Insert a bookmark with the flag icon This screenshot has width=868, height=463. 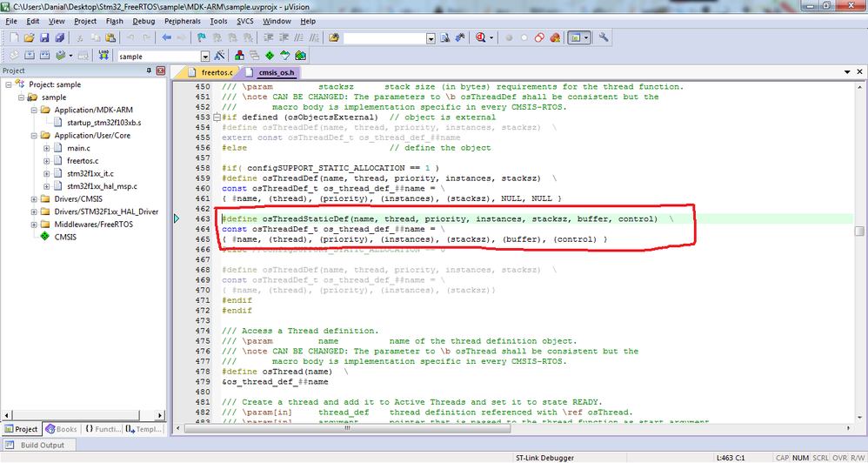202,37
